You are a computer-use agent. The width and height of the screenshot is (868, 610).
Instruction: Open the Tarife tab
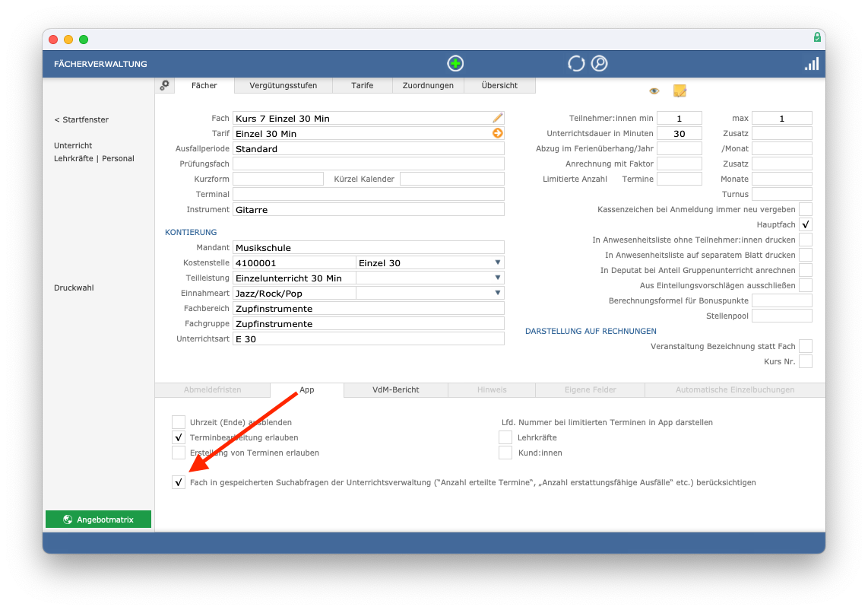[362, 85]
